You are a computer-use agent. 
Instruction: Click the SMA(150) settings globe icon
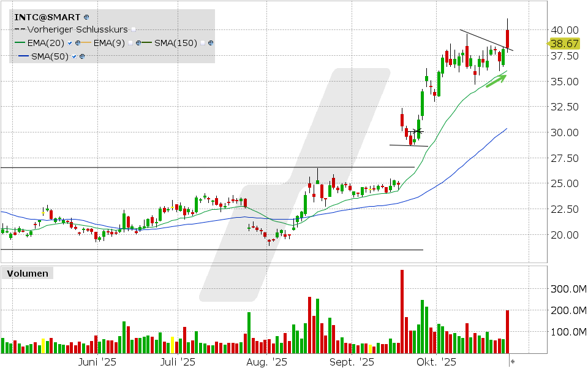211,43
